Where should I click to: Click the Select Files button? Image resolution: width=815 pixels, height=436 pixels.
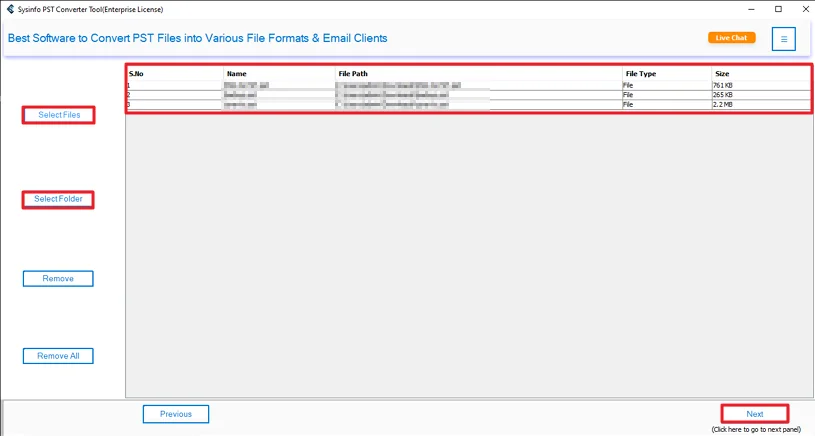(x=59, y=115)
